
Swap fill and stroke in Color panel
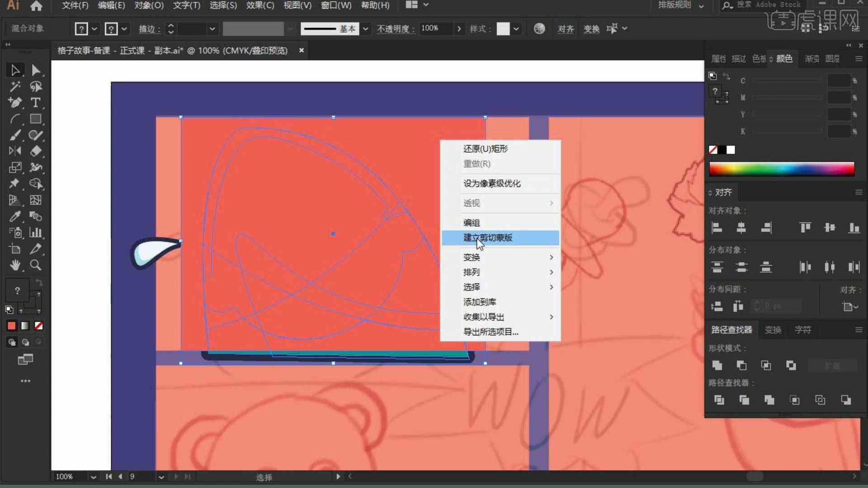point(726,76)
